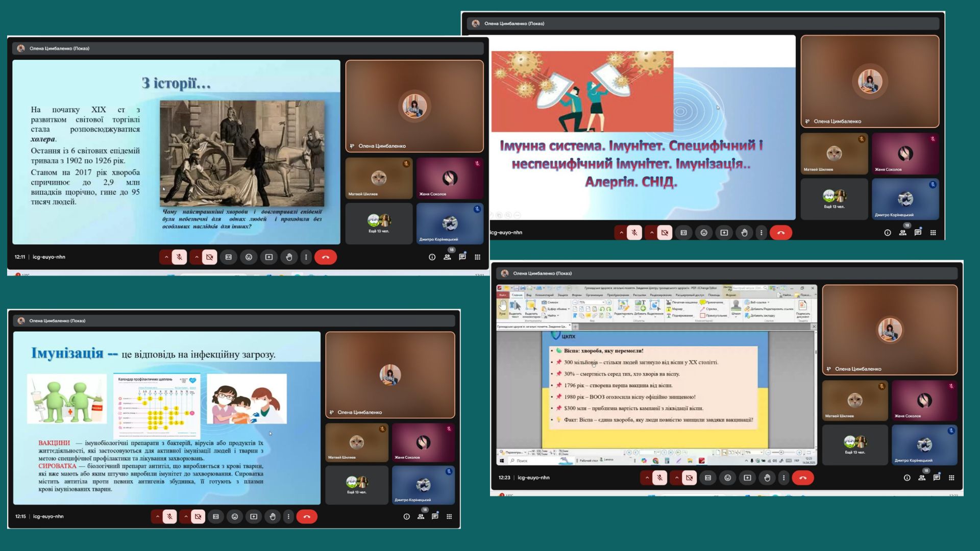The image size is (980, 551).
Task: Click the Штамп stamp tool
Action: (x=736, y=308)
